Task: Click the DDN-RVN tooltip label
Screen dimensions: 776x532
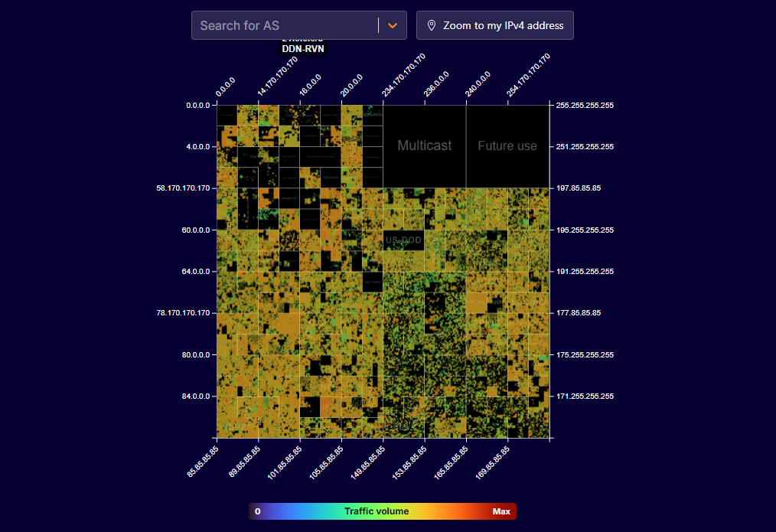Action: pos(303,48)
